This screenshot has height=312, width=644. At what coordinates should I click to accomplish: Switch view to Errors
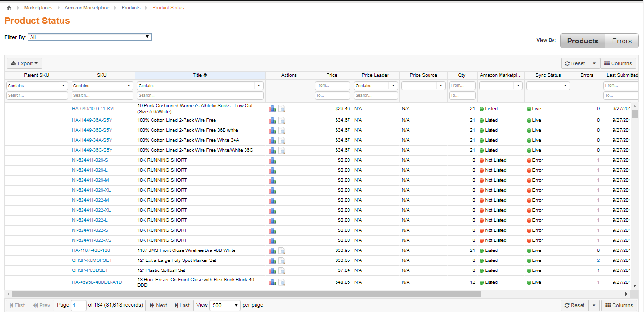tap(622, 41)
